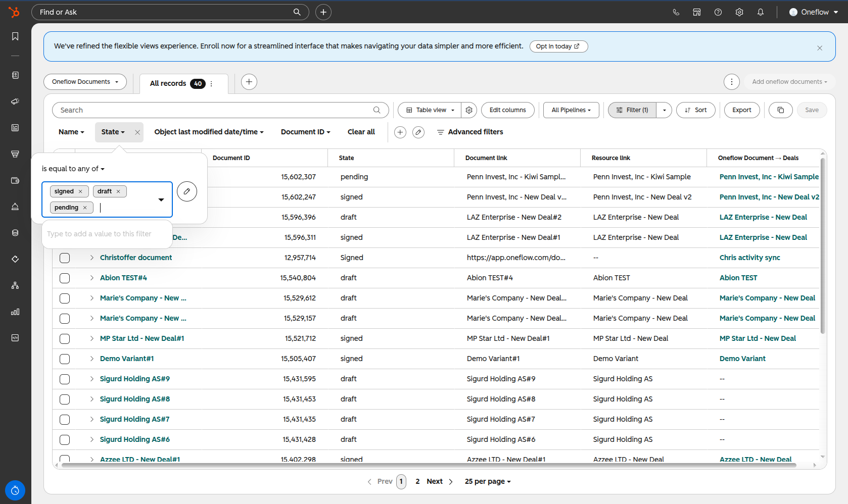The height and width of the screenshot is (504, 848).
Task: Click Clear all filters
Action: 361,132
